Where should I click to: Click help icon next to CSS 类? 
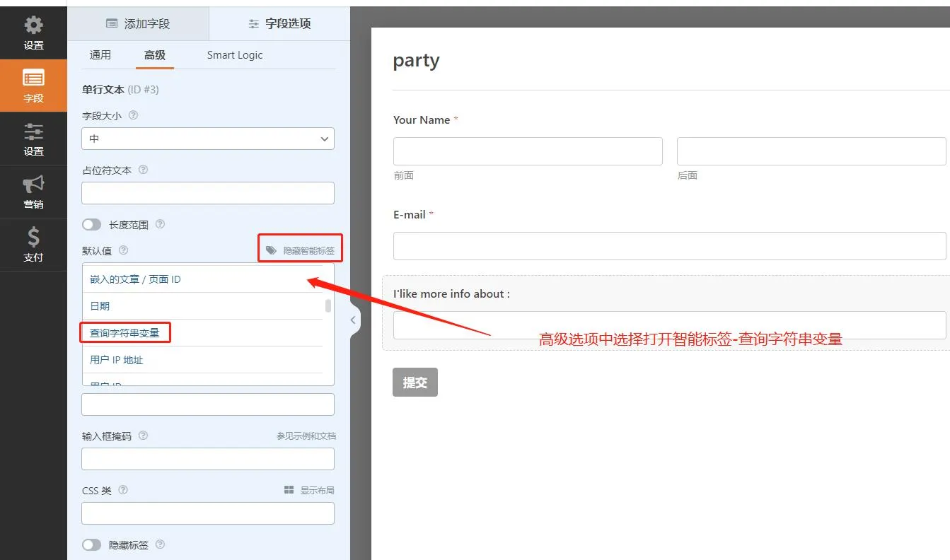(123, 490)
